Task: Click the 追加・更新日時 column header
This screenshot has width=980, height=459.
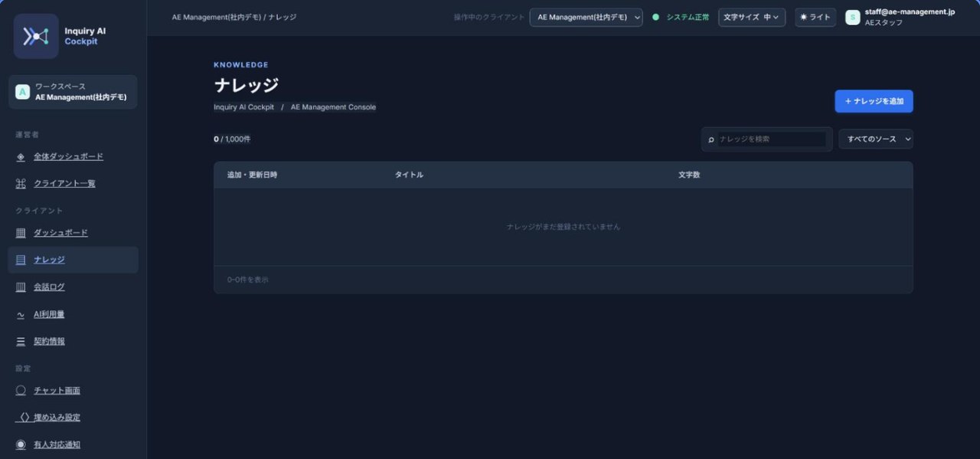Action: pos(252,175)
